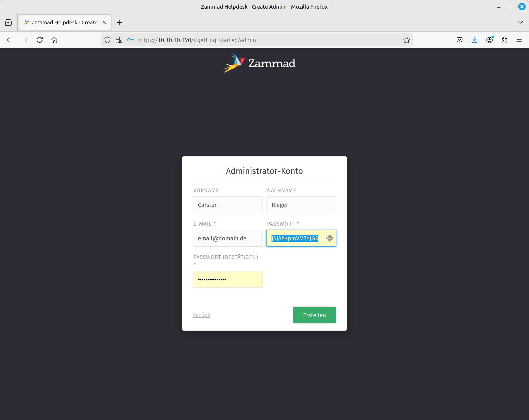529x420 pixels.
Task: Click the forward navigation arrow
Action: [25, 40]
